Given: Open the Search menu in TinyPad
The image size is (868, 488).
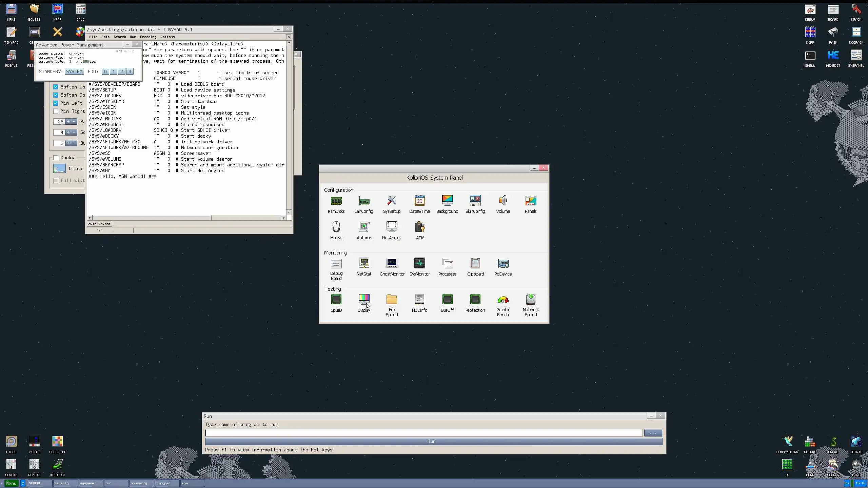Looking at the screenshot, I should tap(119, 37).
